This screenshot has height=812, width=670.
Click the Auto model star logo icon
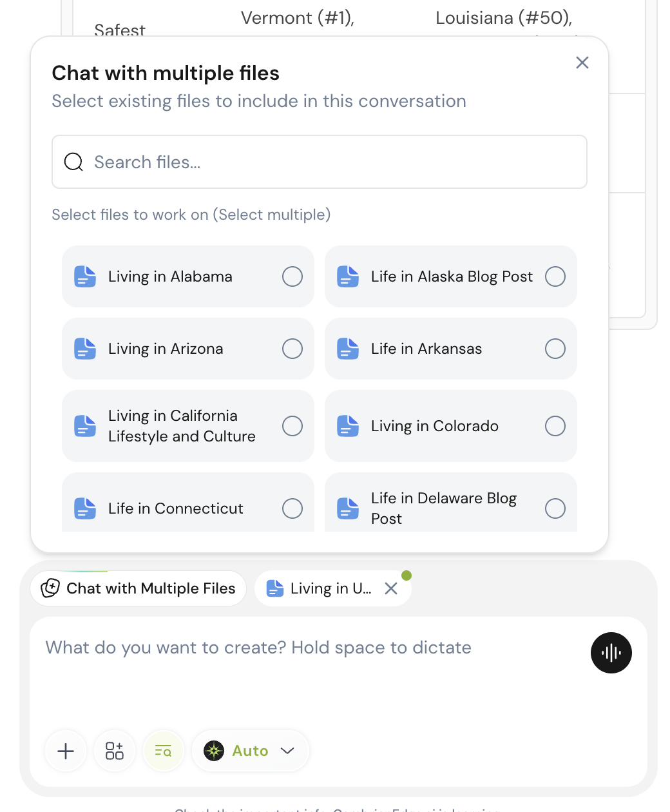(x=214, y=751)
